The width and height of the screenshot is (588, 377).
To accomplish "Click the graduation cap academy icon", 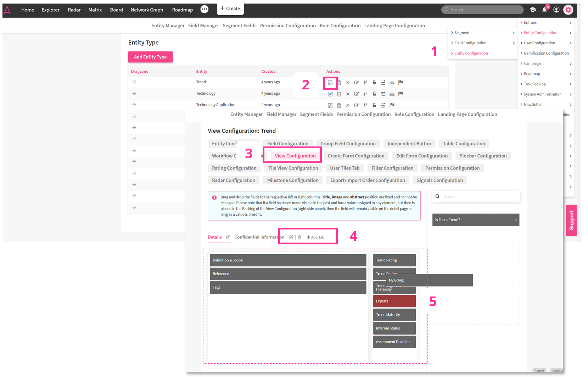I will point(533,10).
